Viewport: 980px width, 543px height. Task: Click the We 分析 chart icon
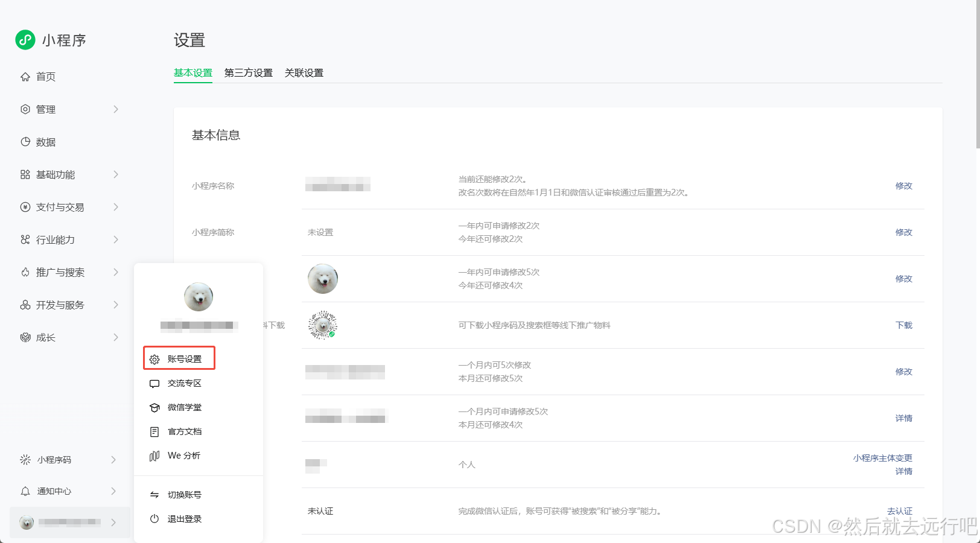[x=154, y=456]
